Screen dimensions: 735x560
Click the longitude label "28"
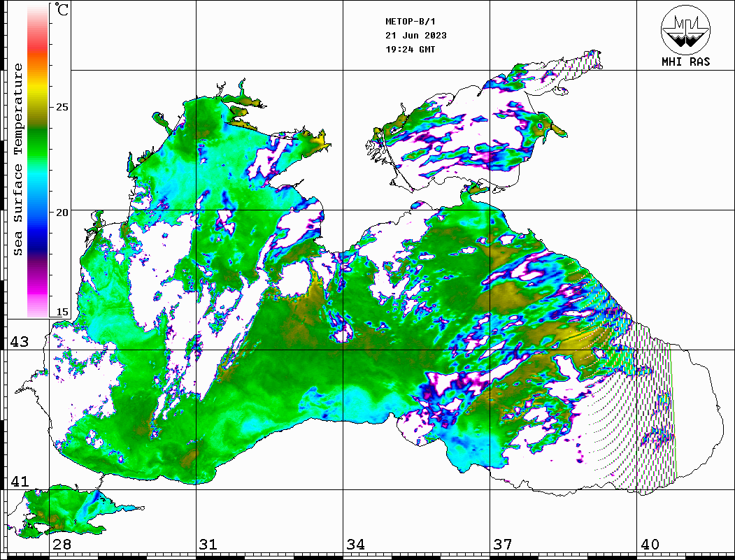62,544
